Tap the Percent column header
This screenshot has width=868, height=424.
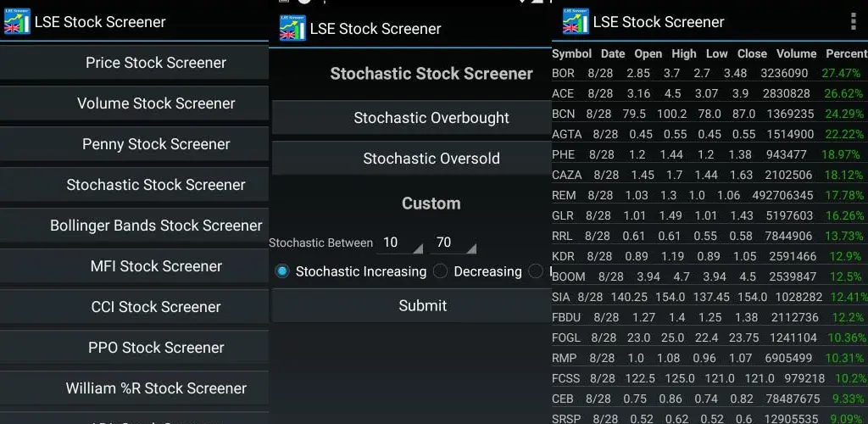[x=847, y=53]
